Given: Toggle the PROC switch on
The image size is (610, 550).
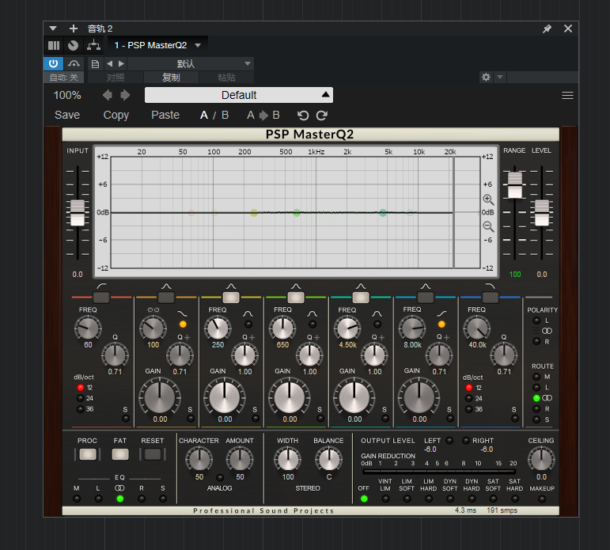Looking at the screenshot, I should click(x=87, y=454).
